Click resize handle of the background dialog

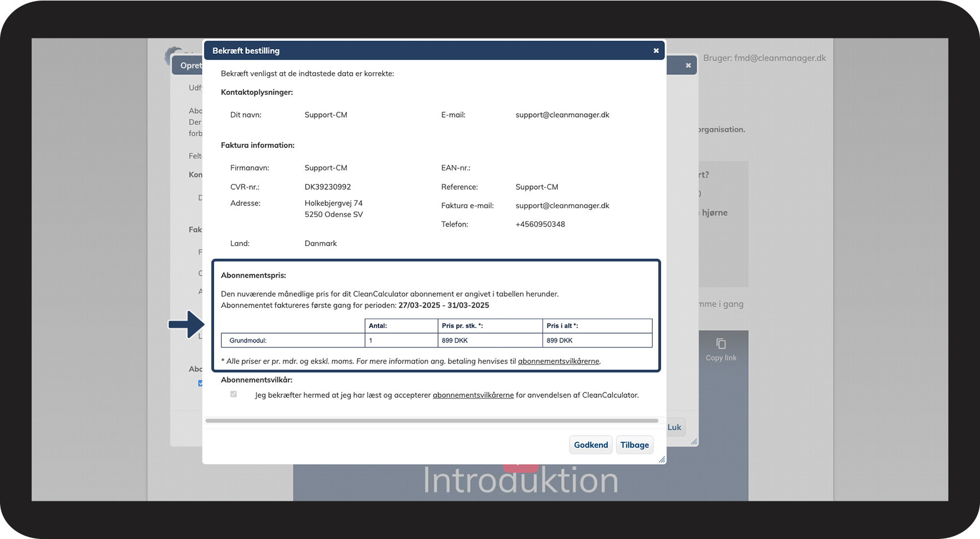(694, 442)
